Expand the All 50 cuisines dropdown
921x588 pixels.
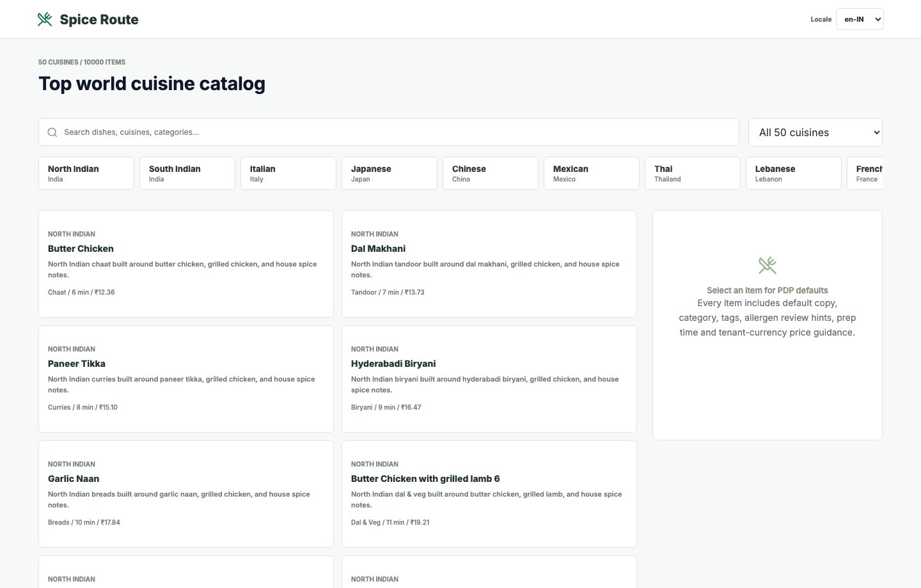815,132
